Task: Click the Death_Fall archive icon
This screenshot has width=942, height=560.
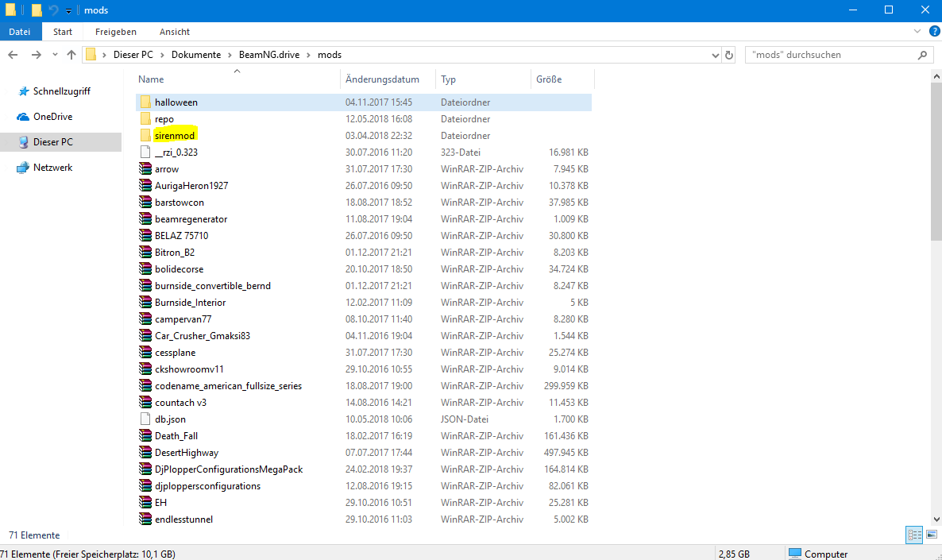Action: 145,436
